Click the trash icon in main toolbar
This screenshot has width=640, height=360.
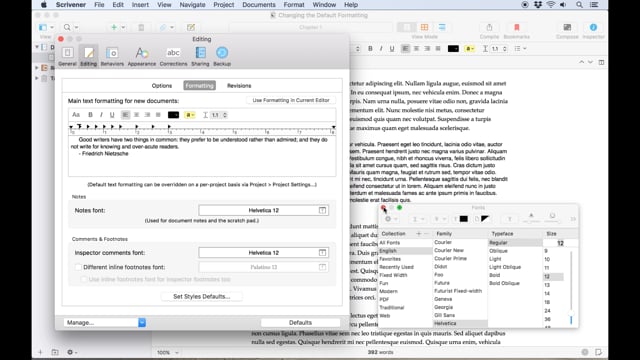pos(141,27)
